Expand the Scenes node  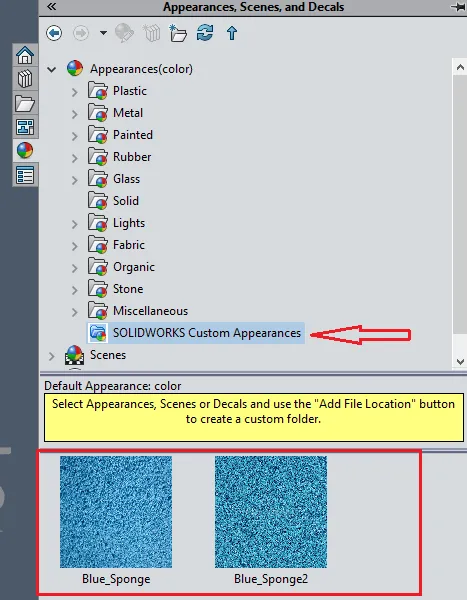[52, 356]
